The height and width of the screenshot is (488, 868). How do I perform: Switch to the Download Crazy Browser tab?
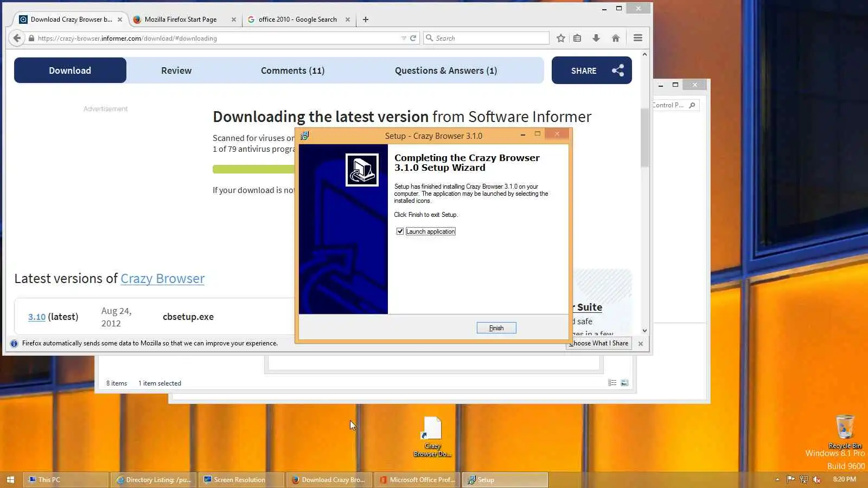(x=71, y=20)
